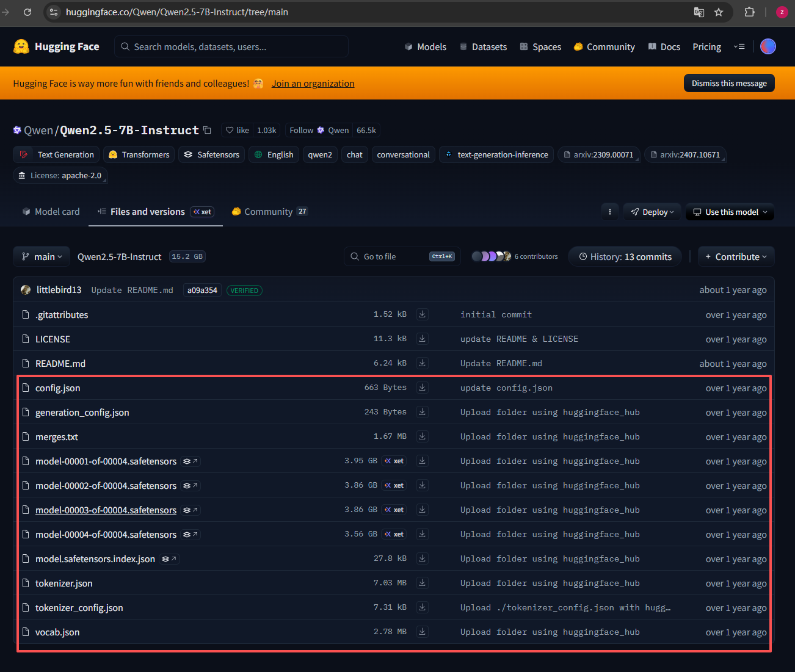Download tokenizer.json via its download icon
This screenshot has width=795, height=672.
point(422,583)
